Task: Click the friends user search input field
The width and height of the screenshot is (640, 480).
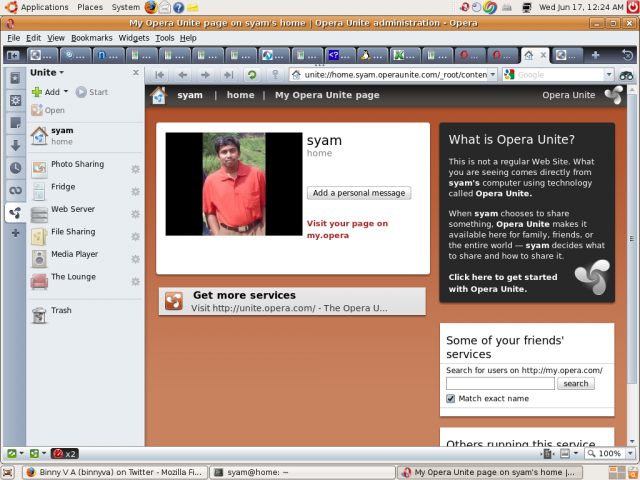Action: click(500, 384)
